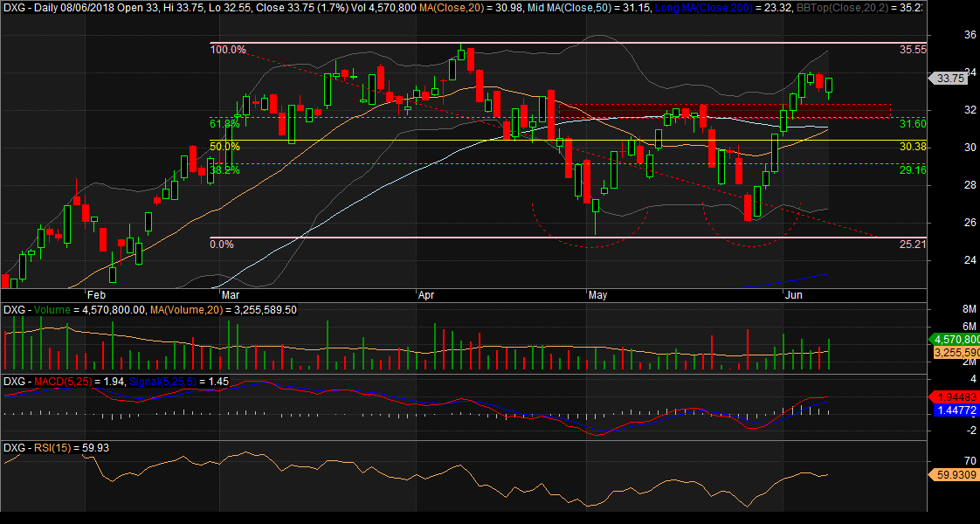Image resolution: width=980 pixels, height=524 pixels.
Task: Select the 100.0% Fibonacci level label
Action: (x=228, y=50)
